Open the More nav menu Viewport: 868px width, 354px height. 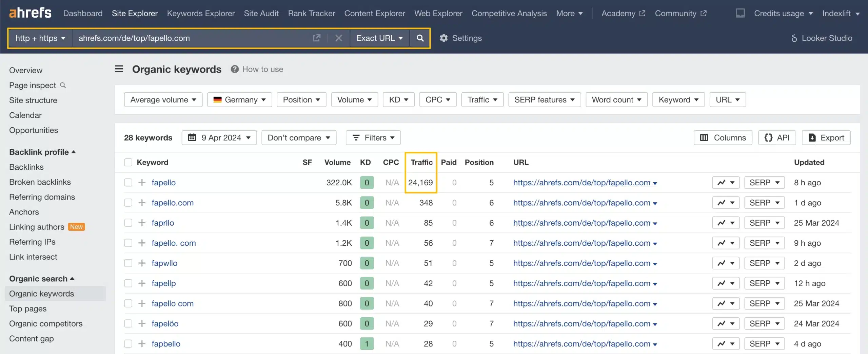tap(569, 13)
